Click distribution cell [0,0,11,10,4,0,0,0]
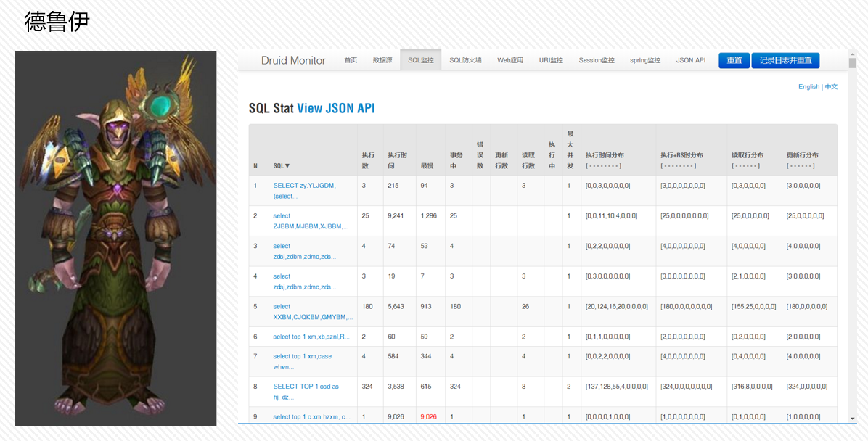 pos(612,216)
